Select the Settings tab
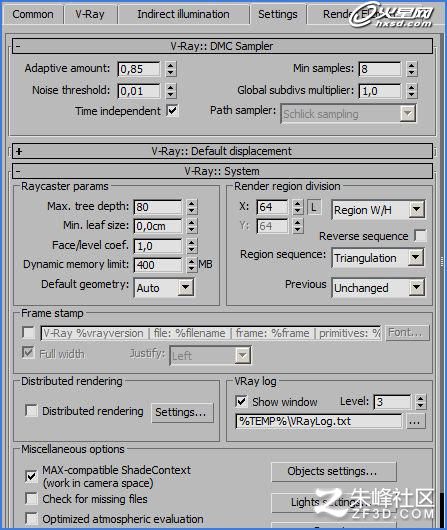The height and width of the screenshot is (530, 447). 278,14
